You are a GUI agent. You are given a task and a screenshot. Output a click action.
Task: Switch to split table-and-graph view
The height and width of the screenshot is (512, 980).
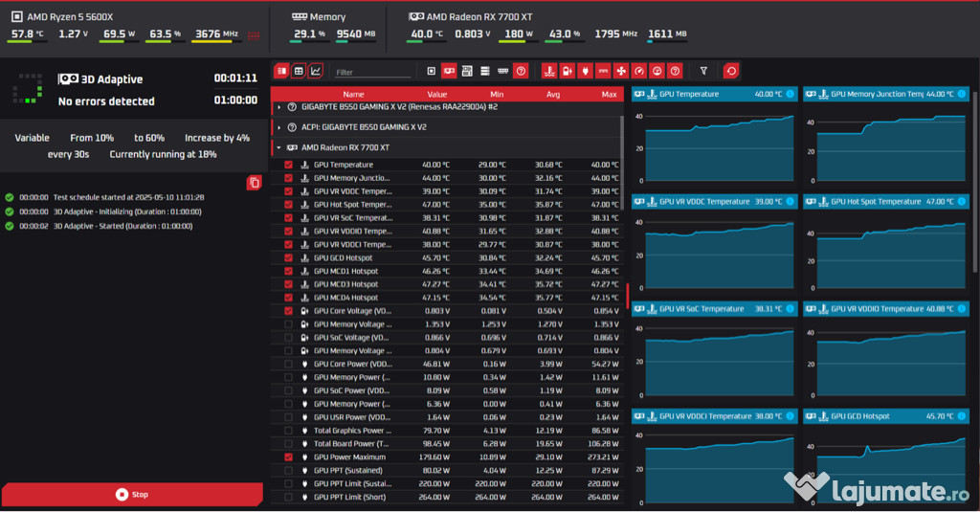pyautogui.click(x=282, y=71)
